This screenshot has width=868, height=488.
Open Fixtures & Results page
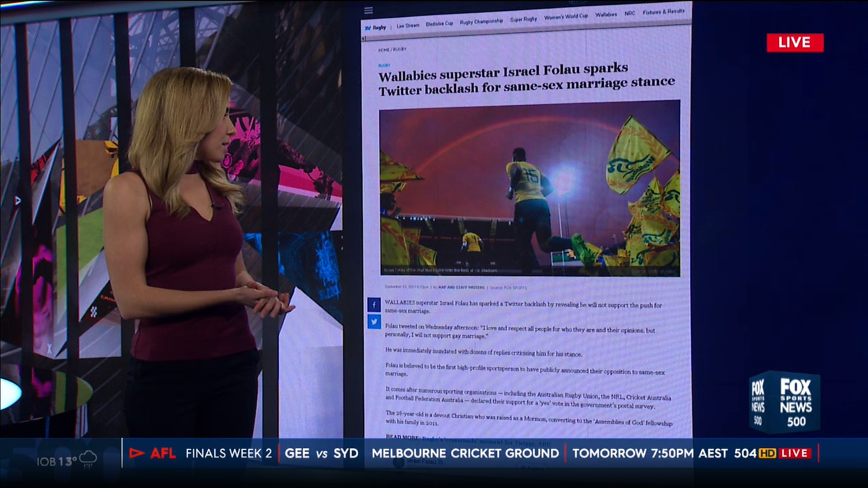[x=663, y=12]
